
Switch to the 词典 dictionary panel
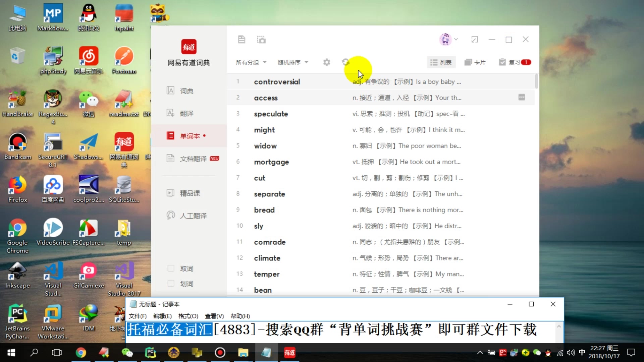click(186, 90)
